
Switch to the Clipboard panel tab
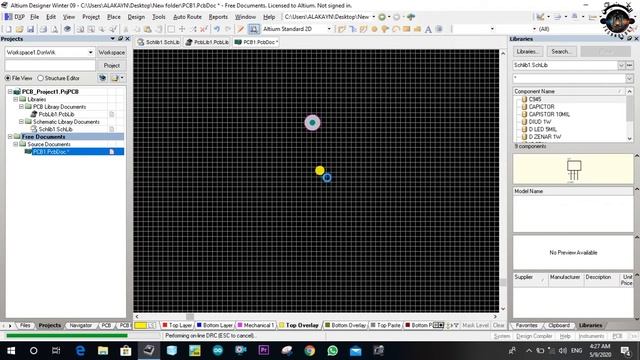point(558,325)
